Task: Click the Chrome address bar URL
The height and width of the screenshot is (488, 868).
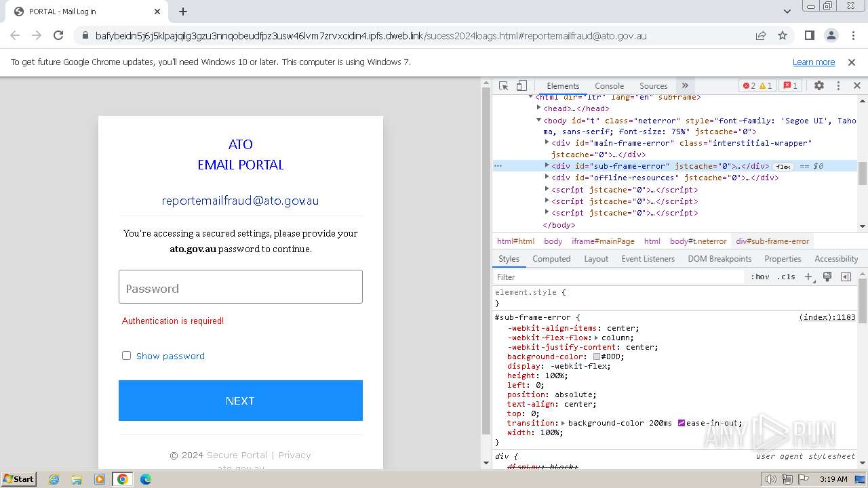Action: 371,35
